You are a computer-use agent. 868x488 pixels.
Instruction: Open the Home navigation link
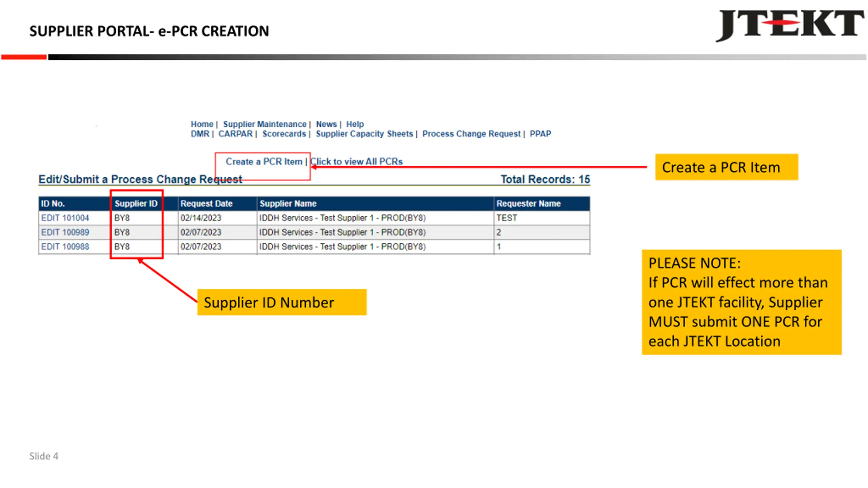[x=202, y=124]
